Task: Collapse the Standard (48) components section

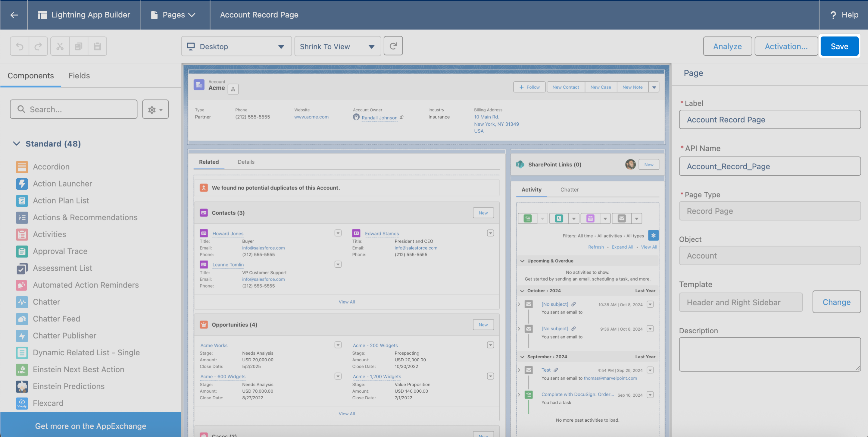Action: pos(17,144)
